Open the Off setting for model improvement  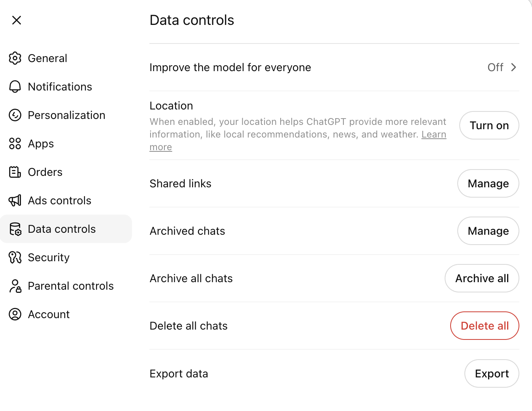click(x=495, y=67)
